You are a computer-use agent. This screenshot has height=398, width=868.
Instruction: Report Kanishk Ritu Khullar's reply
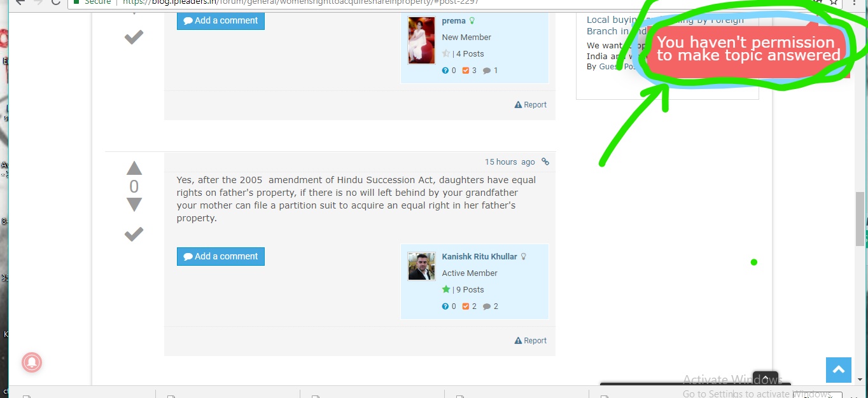point(531,341)
